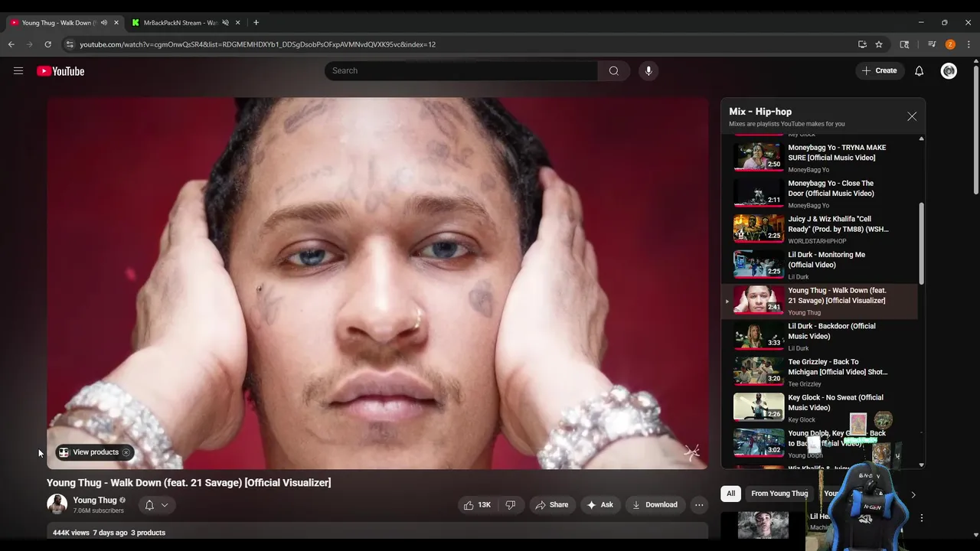Select From Young Thug filter chip

click(779, 494)
